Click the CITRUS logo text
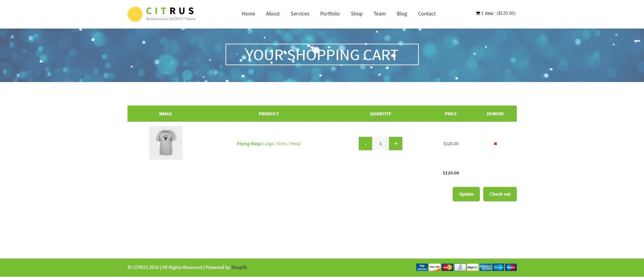The height and width of the screenshot is (277, 644). [x=170, y=11]
